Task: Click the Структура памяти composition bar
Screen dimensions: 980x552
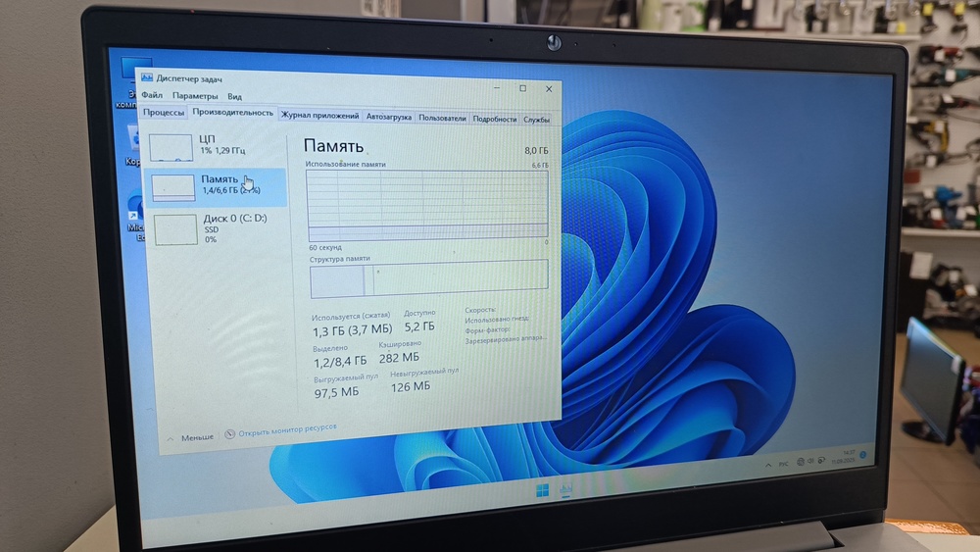Action: (429, 278)
